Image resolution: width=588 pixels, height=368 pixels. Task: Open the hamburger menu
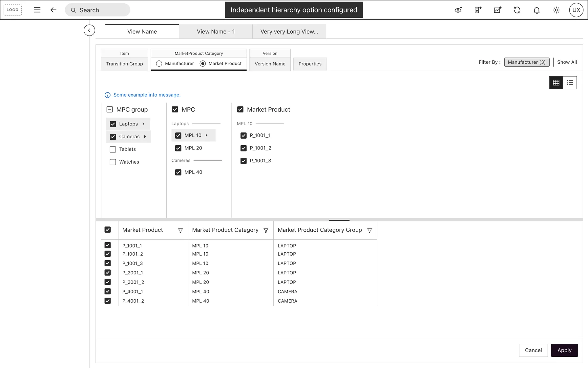37,10
